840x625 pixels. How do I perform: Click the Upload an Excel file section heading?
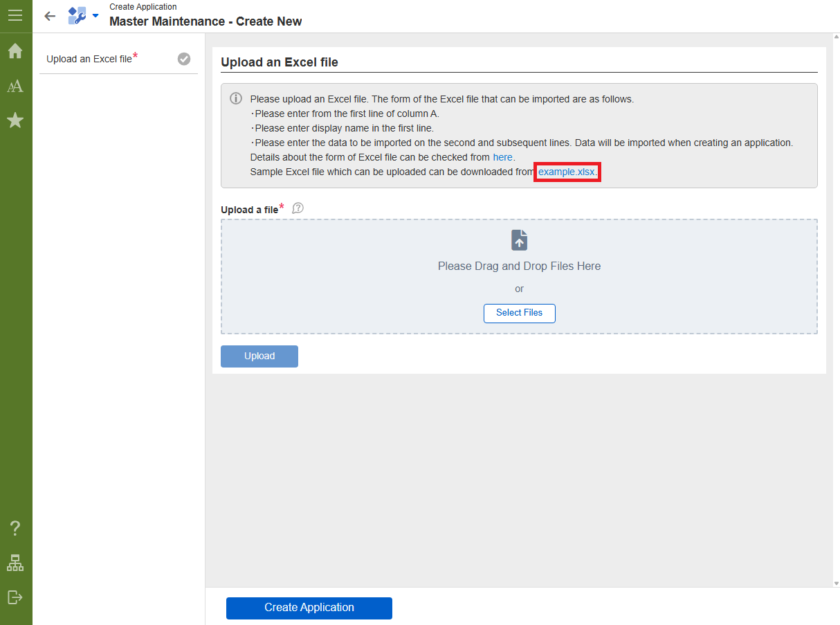280,62
